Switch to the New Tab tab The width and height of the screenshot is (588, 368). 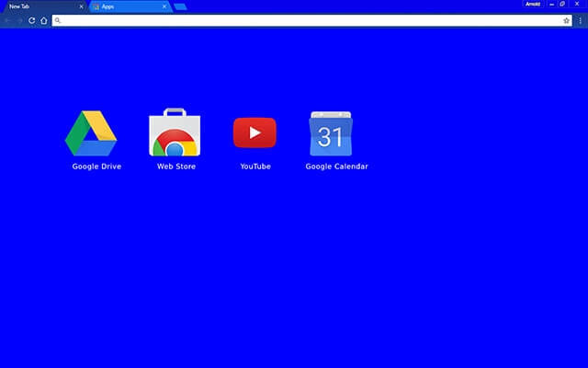tap(43, 6)
